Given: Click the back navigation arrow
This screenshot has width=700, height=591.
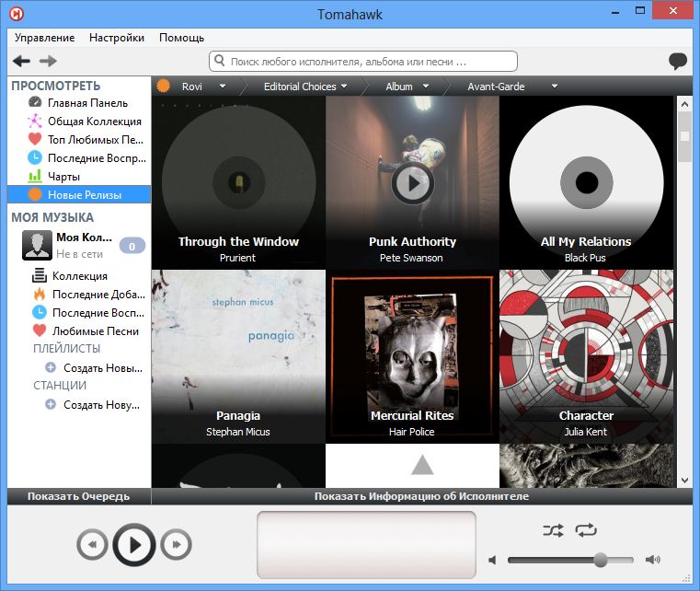Looking at the screenshot, I should 21,61.
